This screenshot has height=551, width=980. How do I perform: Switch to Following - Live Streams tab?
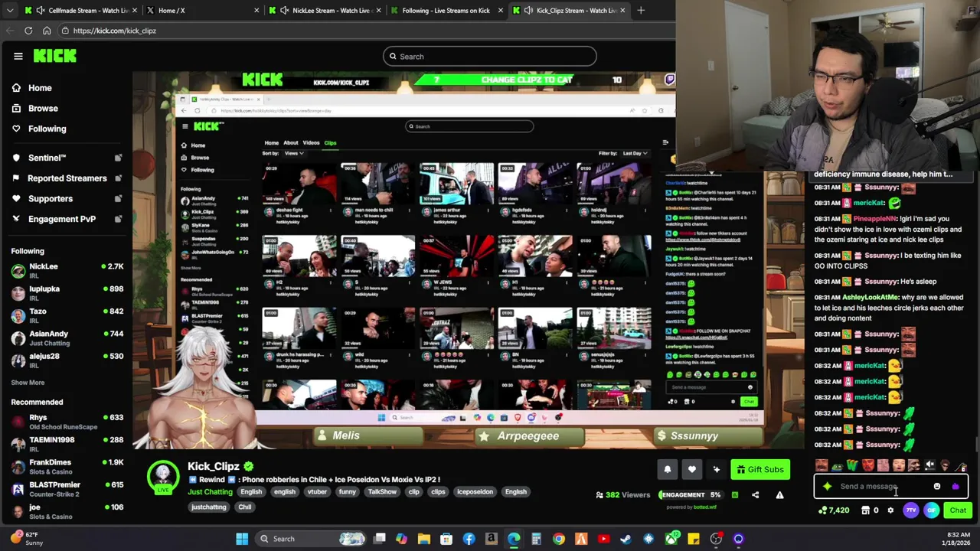point(446,10)
